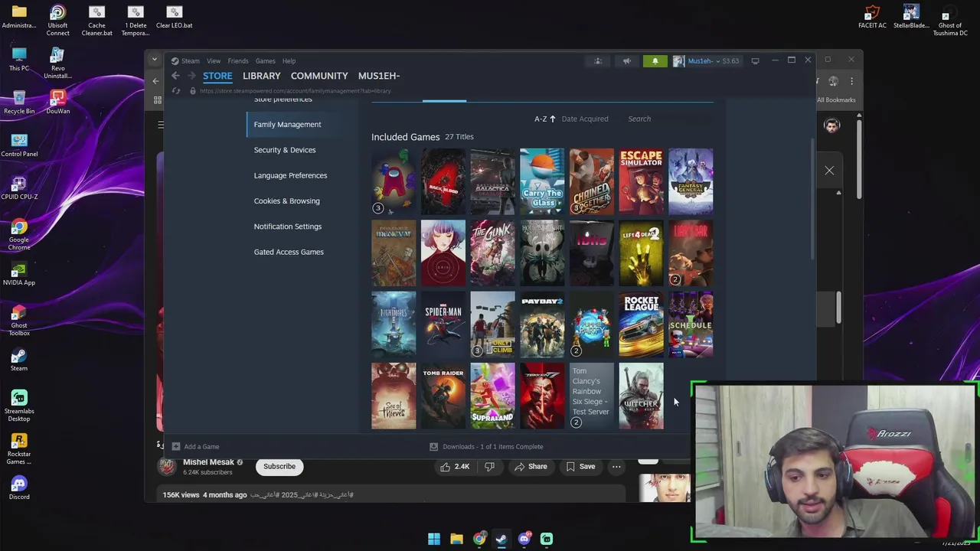Share the YouTube video
This screenshot has width=980, height=551.
tap(531, 466)
